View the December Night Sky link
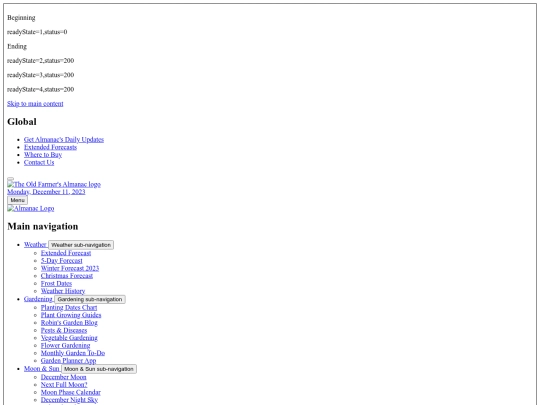This screenshot has width=540, height=405. [69, 400]
